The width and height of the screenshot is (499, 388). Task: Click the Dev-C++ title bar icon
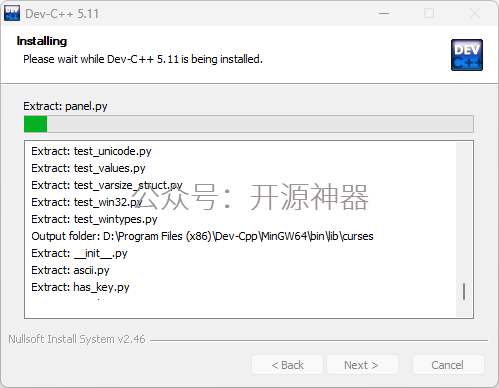(x=12, y=13)
